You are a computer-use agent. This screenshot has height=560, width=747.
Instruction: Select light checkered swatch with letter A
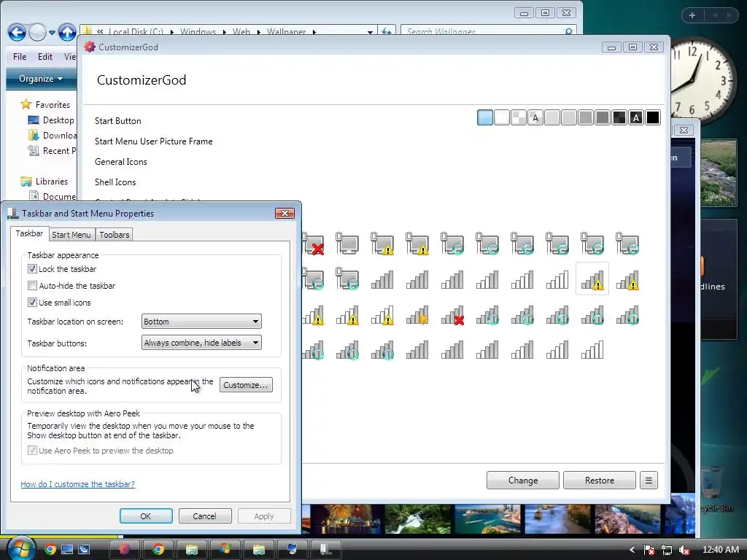coord(535,117)
